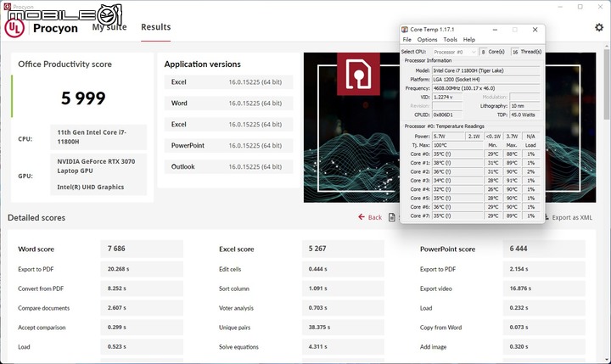Click Core #3 temperature reading

(x=457, y=181)
